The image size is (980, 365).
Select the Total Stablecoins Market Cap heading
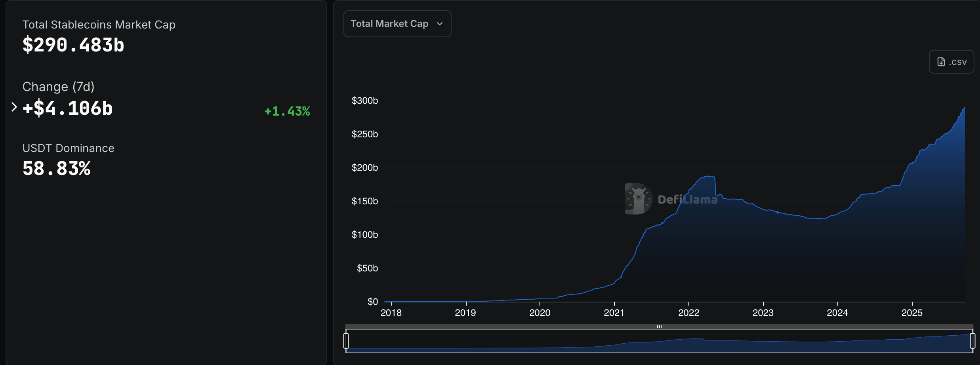coord(99,25)
